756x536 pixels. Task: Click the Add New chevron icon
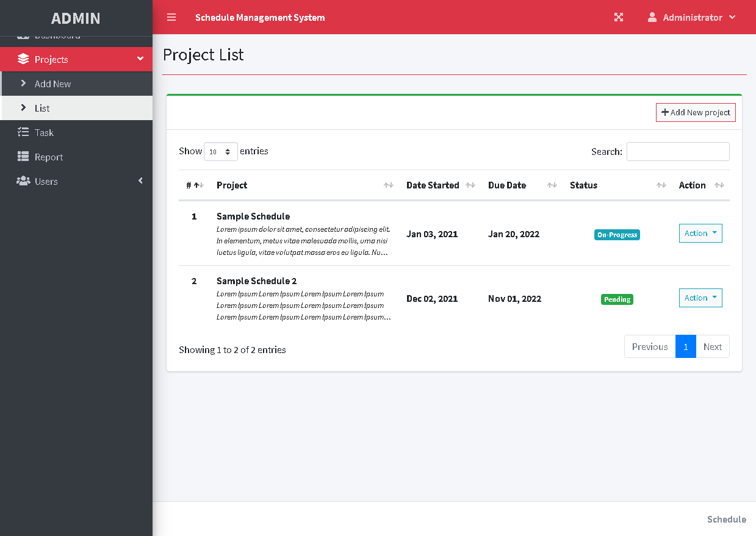pyautogui.click(x=23, y=84)
